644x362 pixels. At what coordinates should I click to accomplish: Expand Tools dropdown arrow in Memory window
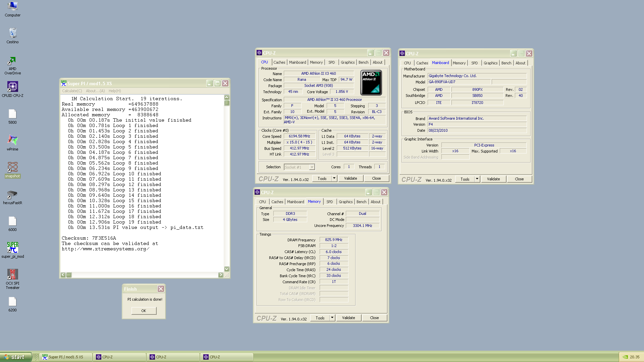click(x=332, y=318)
